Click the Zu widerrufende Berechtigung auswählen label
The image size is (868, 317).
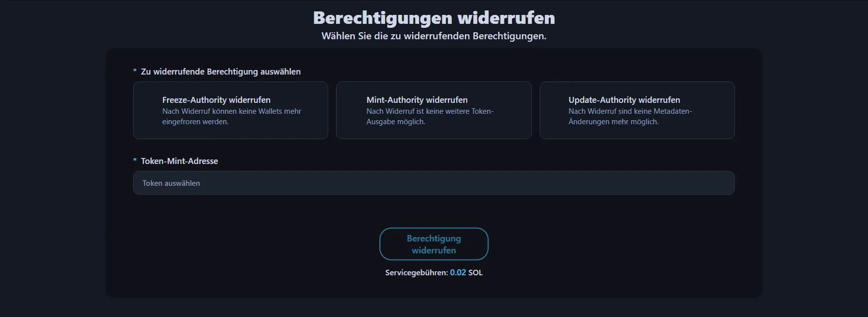pyautogui.click(x=220, y=72)
